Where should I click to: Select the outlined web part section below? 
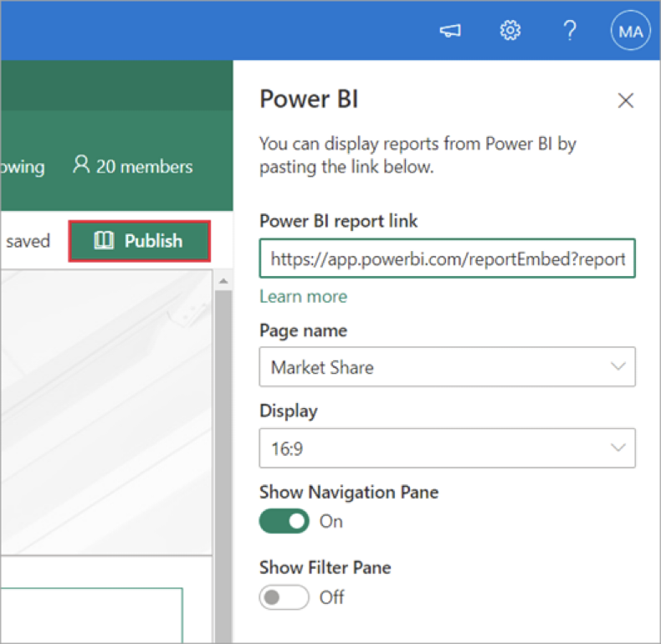click(92, 615)
